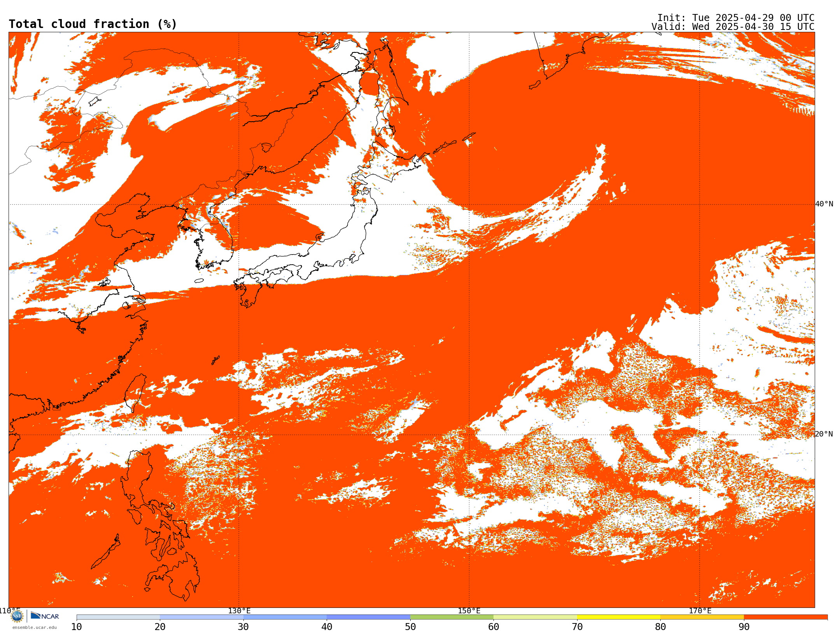The width and height of the screenshot is (840, 632).
Task: Pick the pale yellow-green 60-70 colorbar segment
Action: (535, 617)
